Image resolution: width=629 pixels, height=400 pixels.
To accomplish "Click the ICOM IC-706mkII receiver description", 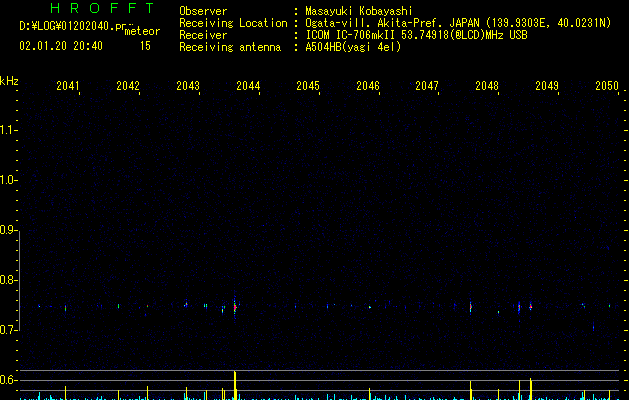I will [416, 35].
